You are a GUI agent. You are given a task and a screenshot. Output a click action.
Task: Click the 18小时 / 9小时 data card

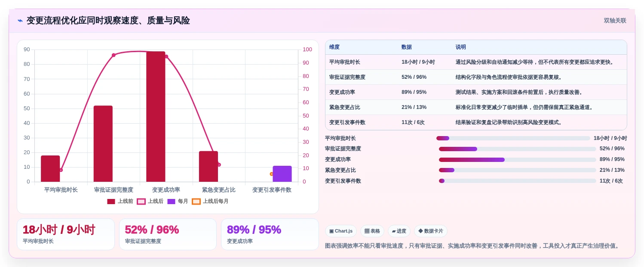(66, 234)
